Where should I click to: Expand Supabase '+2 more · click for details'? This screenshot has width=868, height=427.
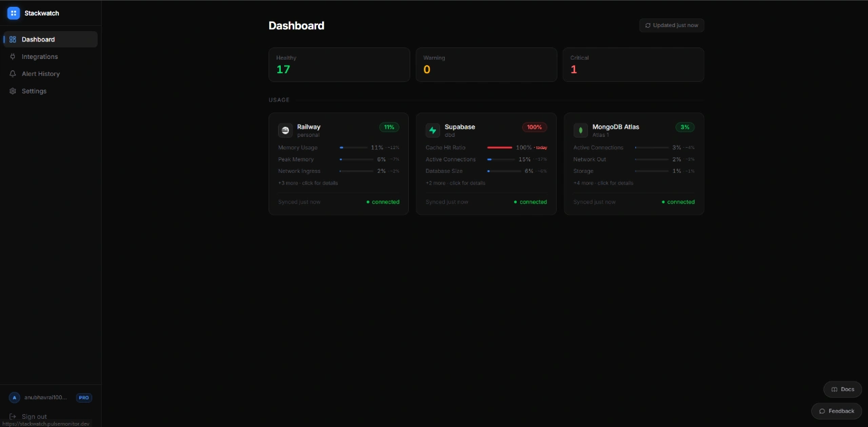456,183
